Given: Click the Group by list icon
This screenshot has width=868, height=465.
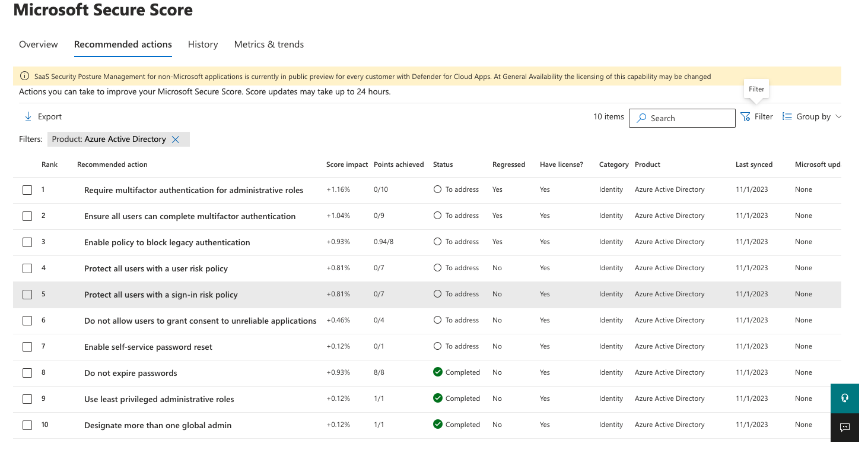Looking at the screenshot, I should pos(787,116).
